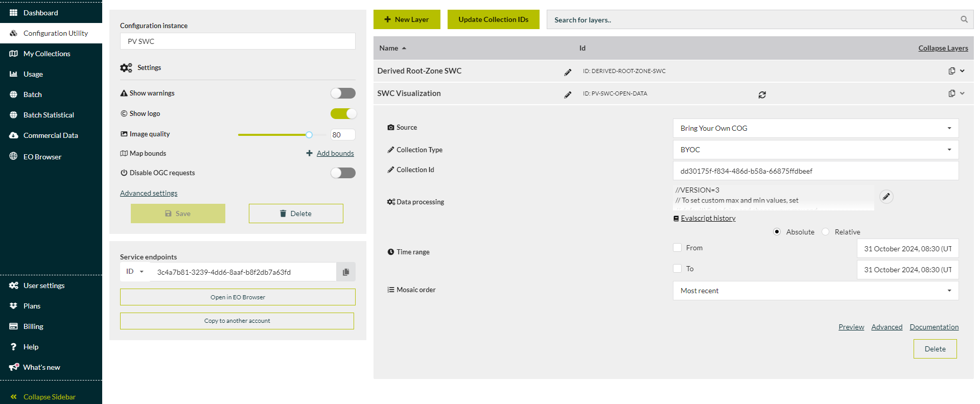The image size is (980, 404).
Task: Click Update Collection IDs button
Action: pos(494,19)
